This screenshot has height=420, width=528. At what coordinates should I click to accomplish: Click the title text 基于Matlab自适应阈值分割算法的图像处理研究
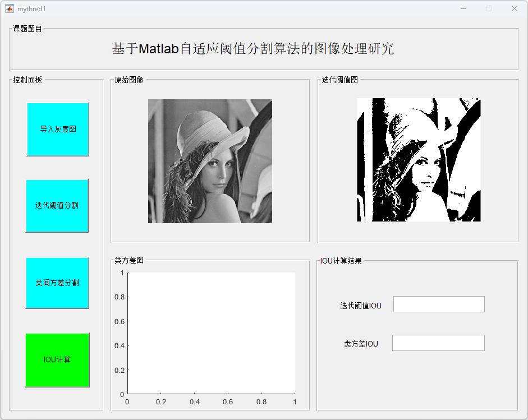(253, 48)
